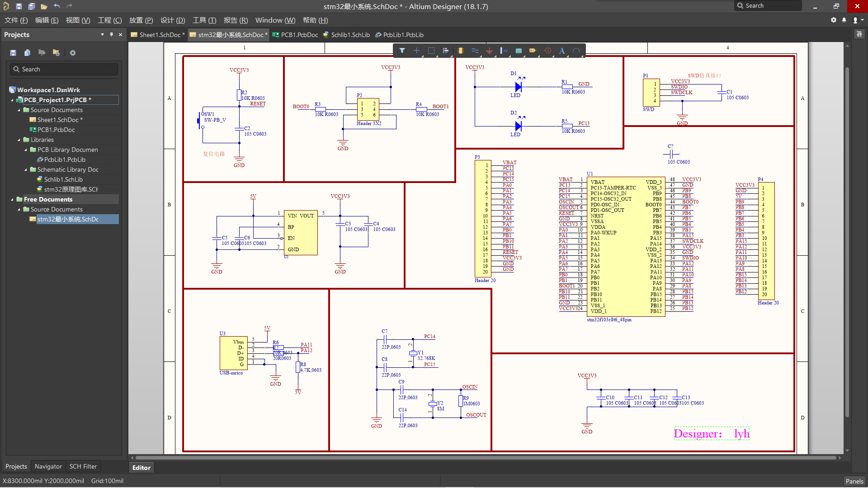
Task: Open the 工程 (C) menu
Action: [109, 20]
